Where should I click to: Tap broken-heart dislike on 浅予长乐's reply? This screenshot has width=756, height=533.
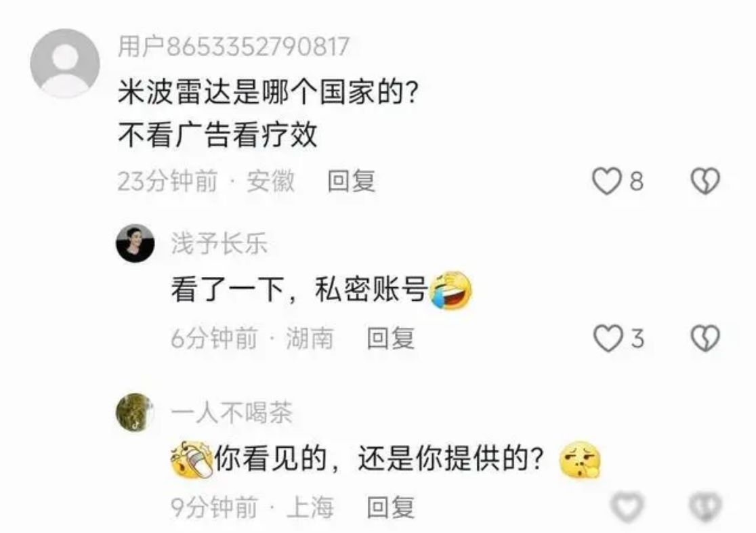point(705,339)
